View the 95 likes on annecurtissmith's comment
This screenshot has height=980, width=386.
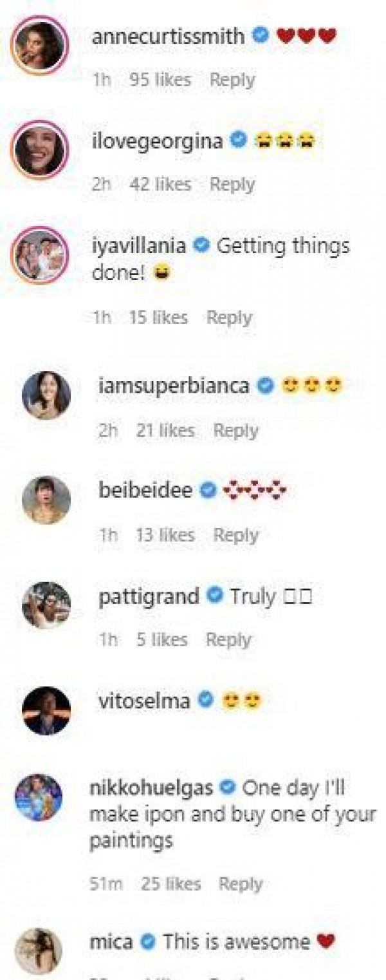coord(160,80)
